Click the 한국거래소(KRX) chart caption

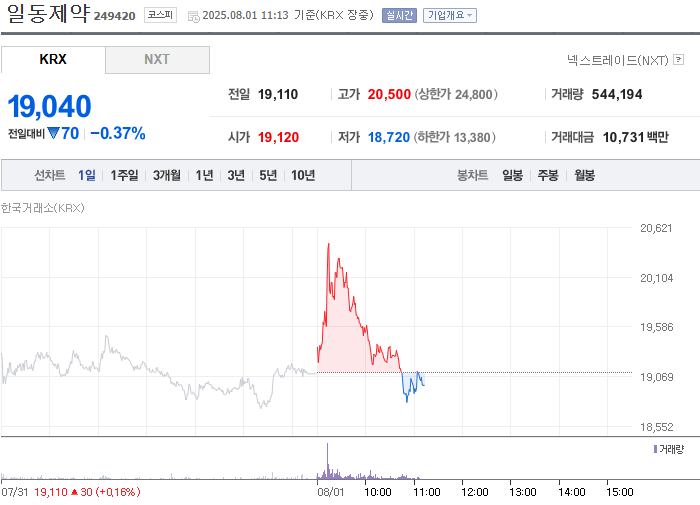click(x=42, y=208)
